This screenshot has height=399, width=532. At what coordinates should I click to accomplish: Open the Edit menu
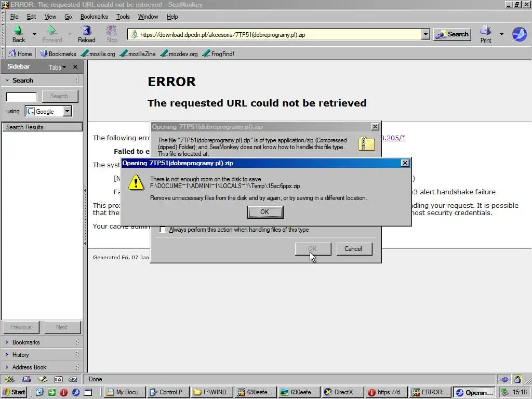(x=32, y=17)
